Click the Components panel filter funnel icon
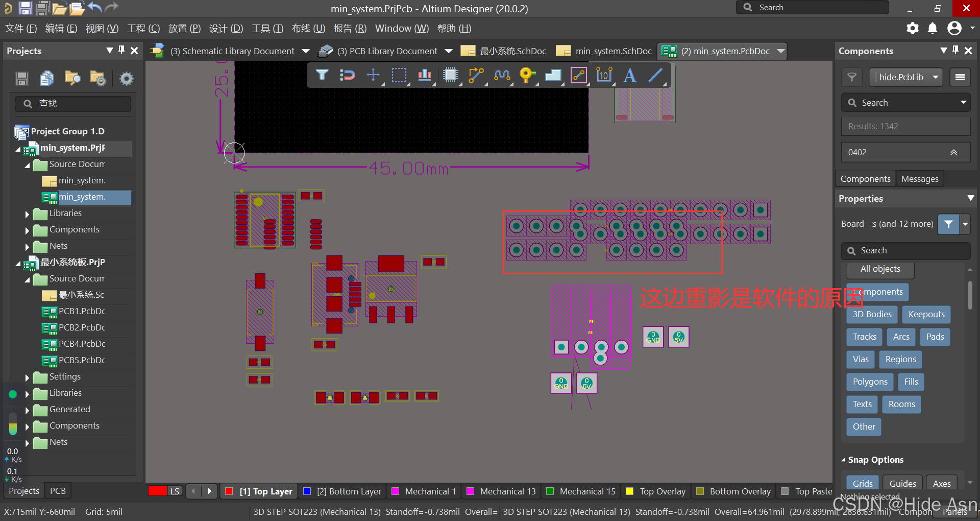This screenshot has height=521, width=980. click(x=852, y=77)
